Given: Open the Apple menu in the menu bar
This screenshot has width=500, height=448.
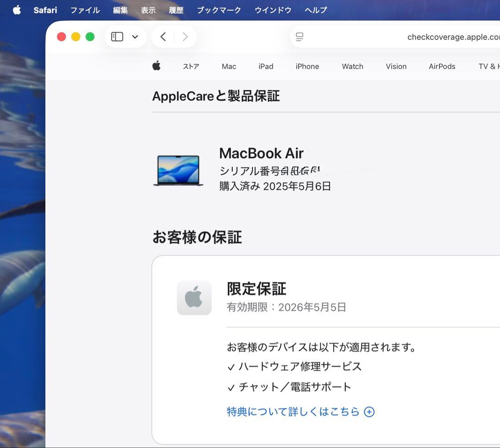Looking at the screenshot, I should point(17,10).
